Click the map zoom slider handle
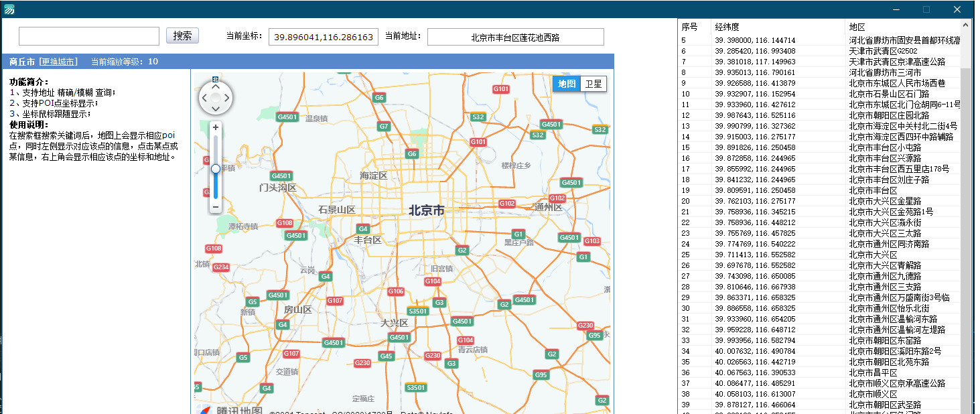Screen dimensions: 980x414 215,169
